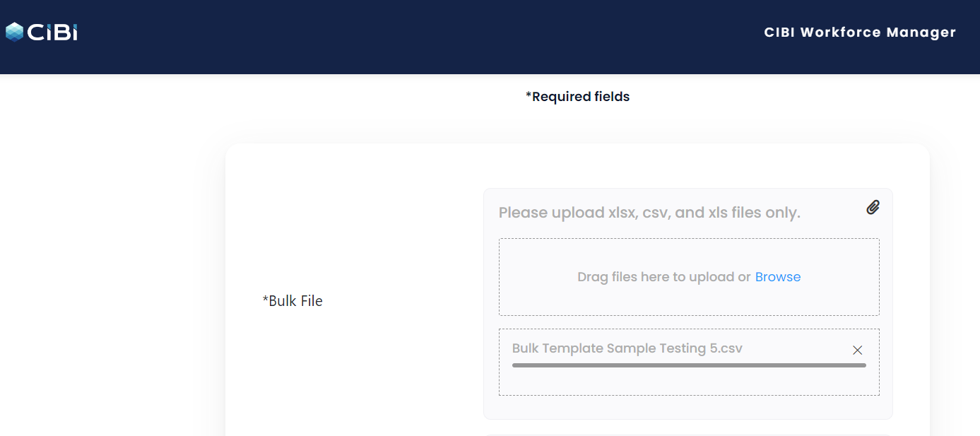The image size is (980, 436).
Task: Click the upload progress bar
Action: pos(689,365)
